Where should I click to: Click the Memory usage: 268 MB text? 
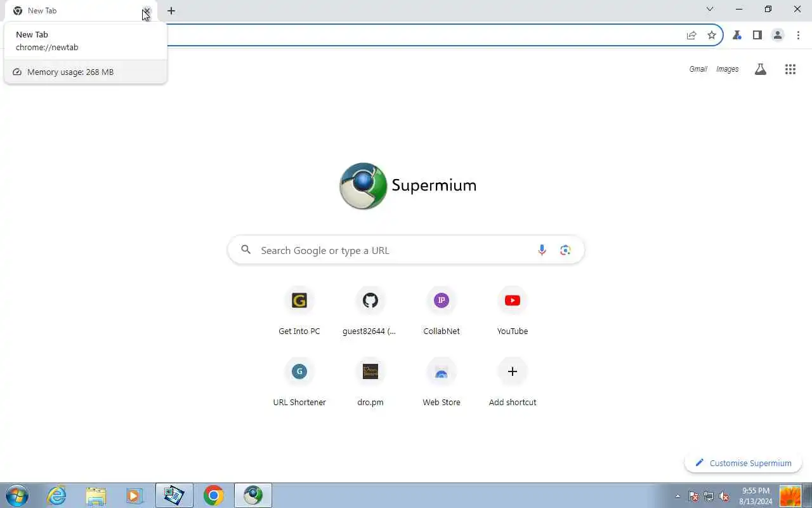coord(70,72)
